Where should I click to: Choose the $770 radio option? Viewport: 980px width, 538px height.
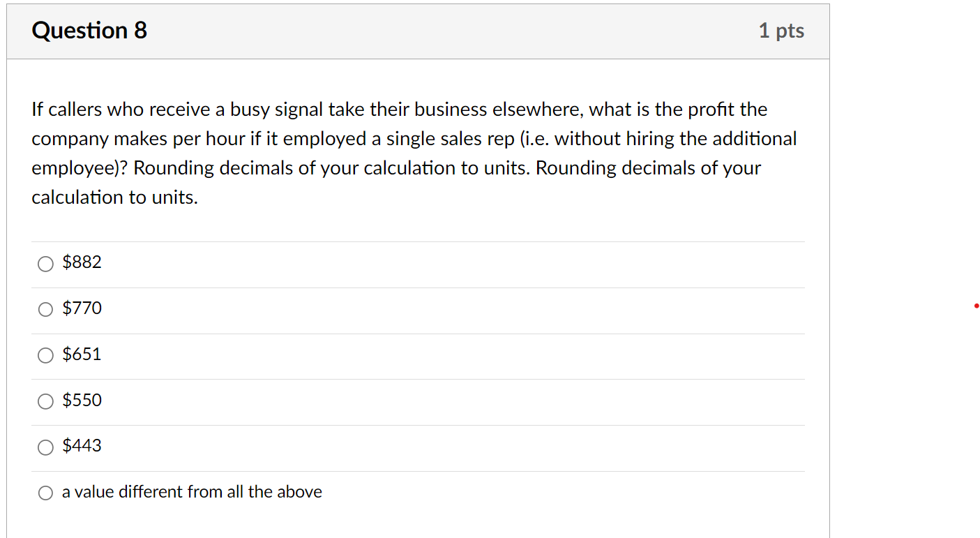45,310
